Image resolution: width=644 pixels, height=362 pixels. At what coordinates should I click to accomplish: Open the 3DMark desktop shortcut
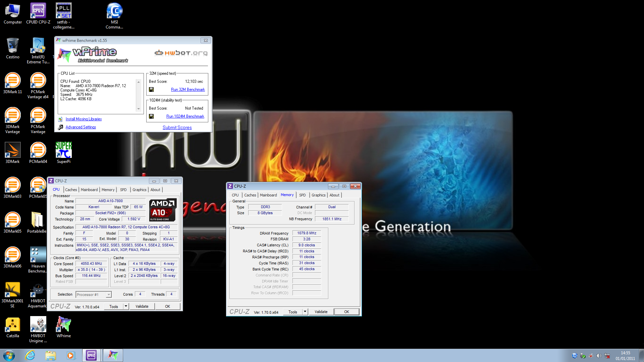pyautogui.click(x=13, y=153)
